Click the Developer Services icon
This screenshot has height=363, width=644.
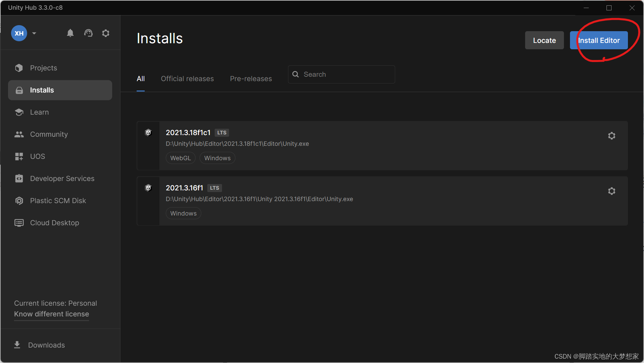click(19, 179)
